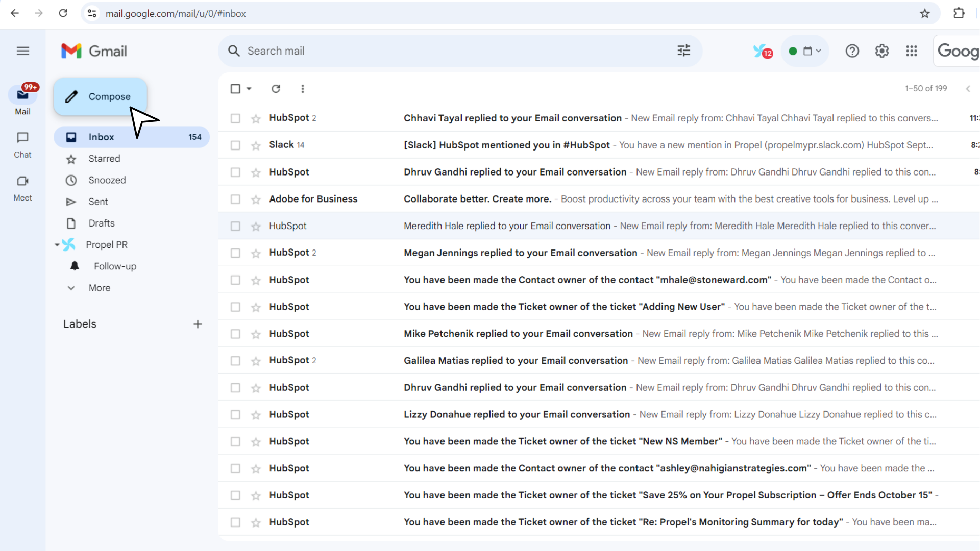This screenshot has height=551, width=980.
Task: Click the browser address bar URL
Action: [x=176, y=14]
